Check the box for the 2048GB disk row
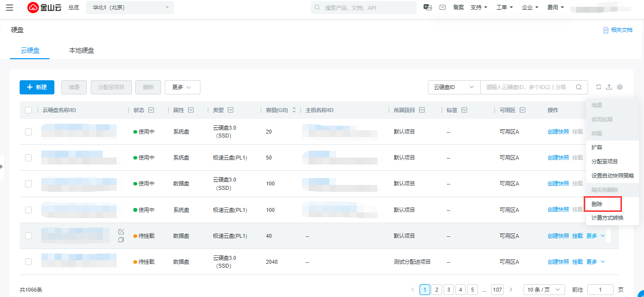The image size is (644, 297). pyautogui.click(x=28, y=262)
